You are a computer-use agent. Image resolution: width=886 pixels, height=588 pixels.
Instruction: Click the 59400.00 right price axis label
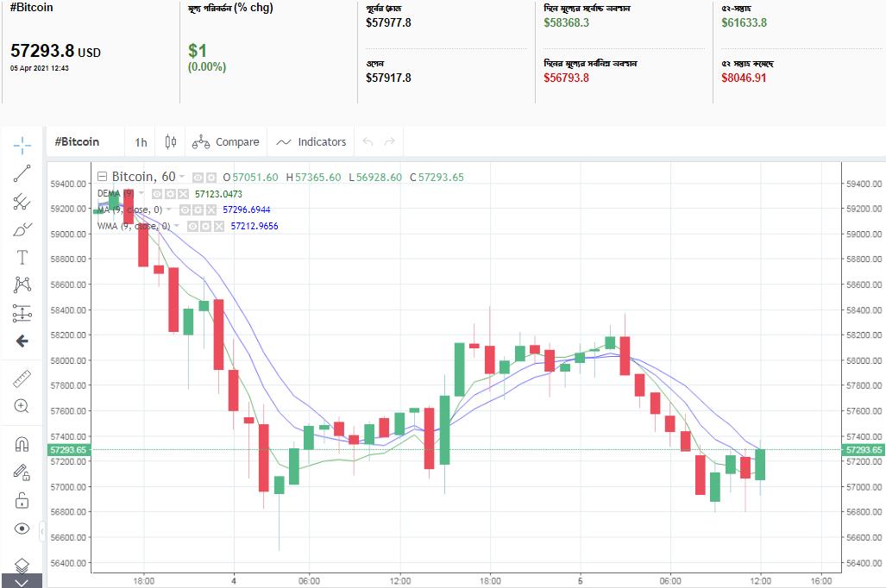(864, 184)
